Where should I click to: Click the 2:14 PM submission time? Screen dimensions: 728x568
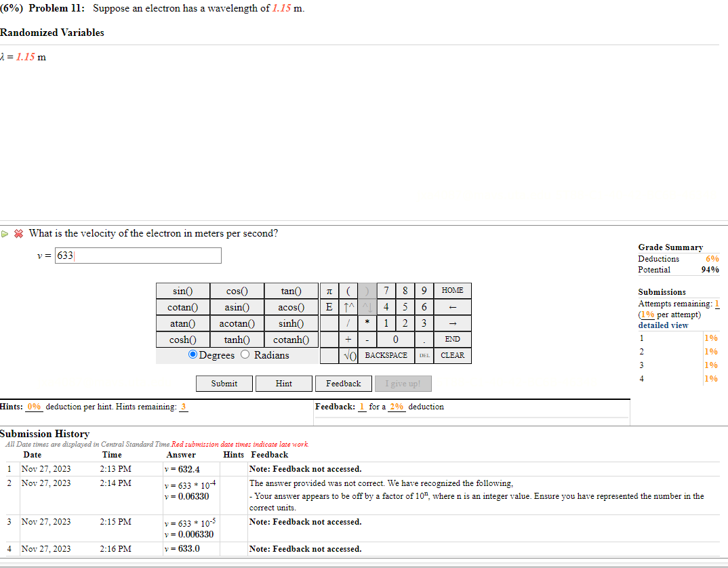(x=116, y=483)
